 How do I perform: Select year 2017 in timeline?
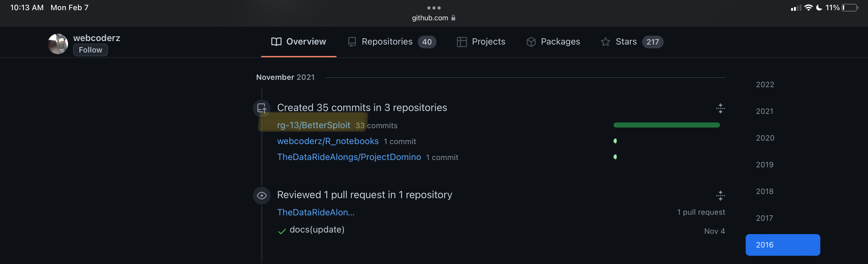(764, 218)
